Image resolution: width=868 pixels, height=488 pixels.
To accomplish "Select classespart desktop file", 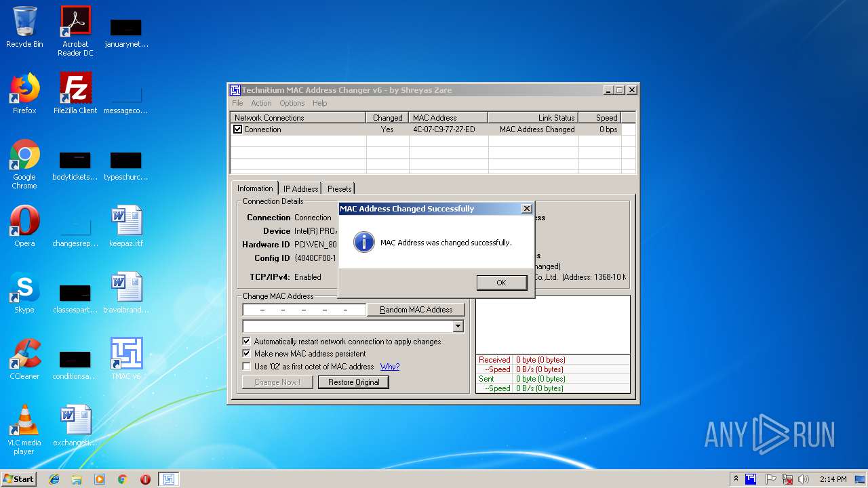I will [x=75, y=299].
